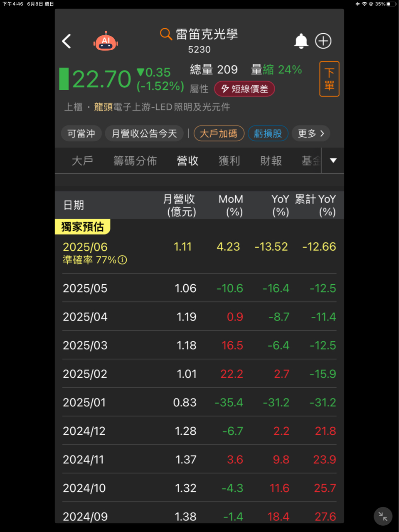Tap airplane mode icon in status bar

[358, 4]
